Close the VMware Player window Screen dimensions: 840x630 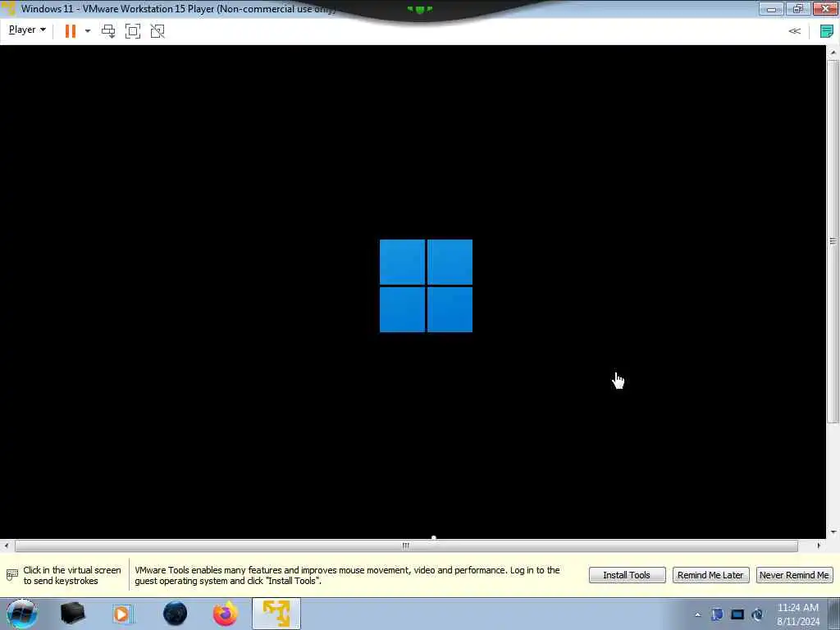[x=825, y=8]
